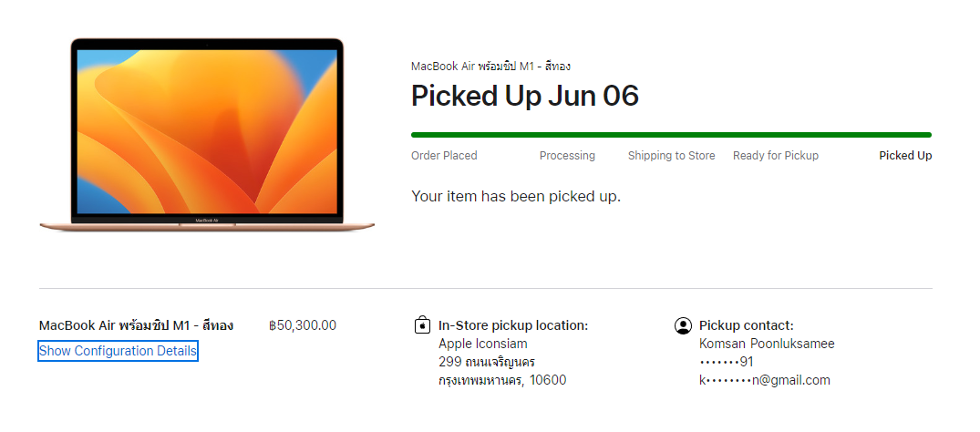
Task: Click 'Your item has been picked up' text
Action: (x=515, y=196)
